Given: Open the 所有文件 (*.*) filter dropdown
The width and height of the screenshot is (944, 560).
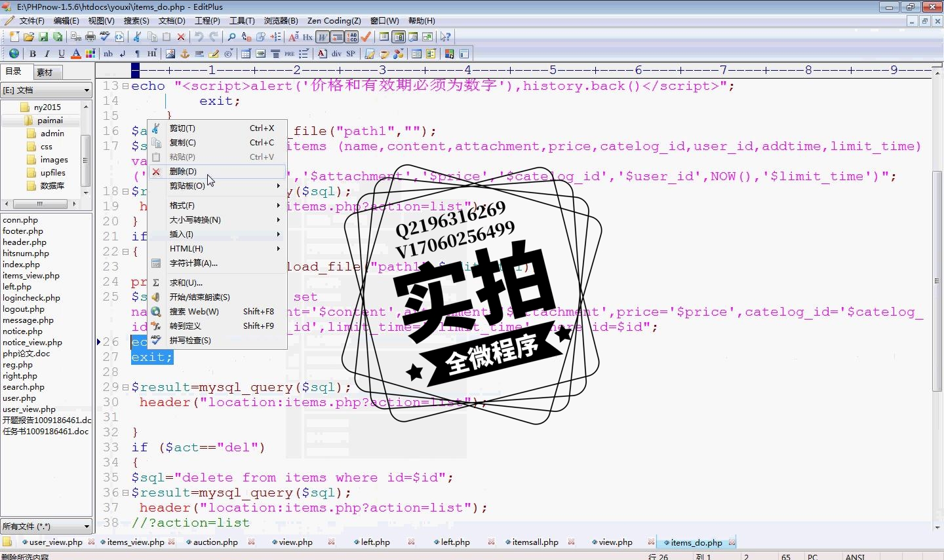Looking at the screenshot, I should click(x=47, y=526).
